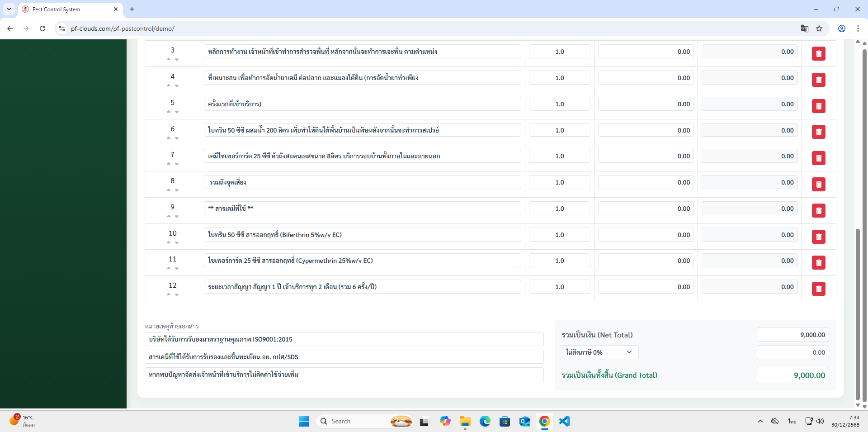Expand the browser tab search dropdown
The image size is (868, 432).
tap(9, 9)
